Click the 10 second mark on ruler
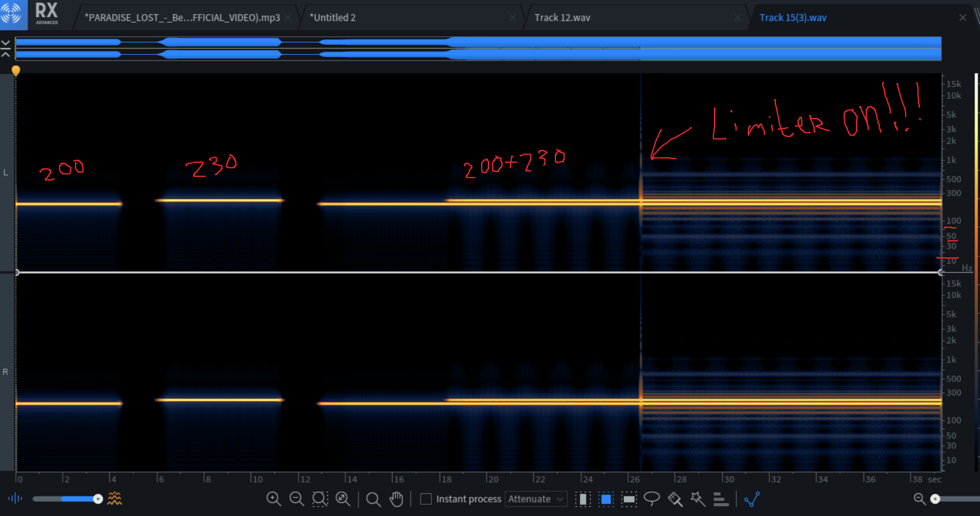This screenshot has height=516, width=980. tap(257, 479)
